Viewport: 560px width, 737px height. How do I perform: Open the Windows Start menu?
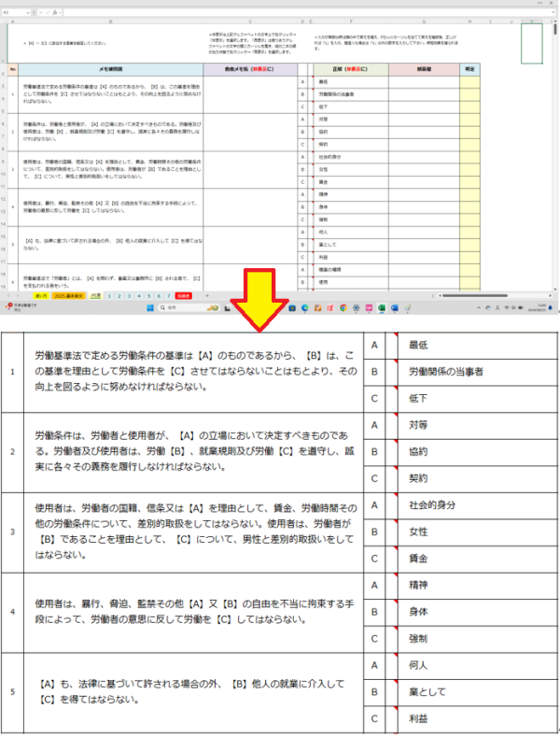tap(150, 308)
